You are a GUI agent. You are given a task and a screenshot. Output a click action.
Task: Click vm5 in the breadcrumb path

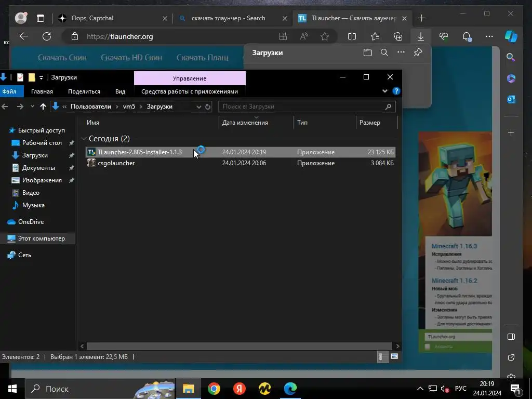coord(129,107)
